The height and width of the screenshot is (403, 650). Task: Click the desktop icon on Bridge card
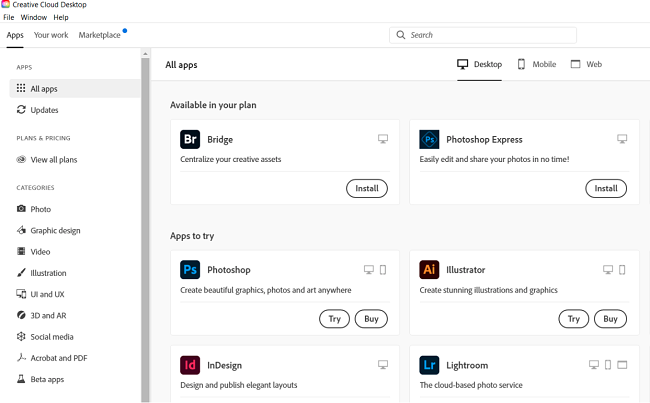tap(383, 139)
